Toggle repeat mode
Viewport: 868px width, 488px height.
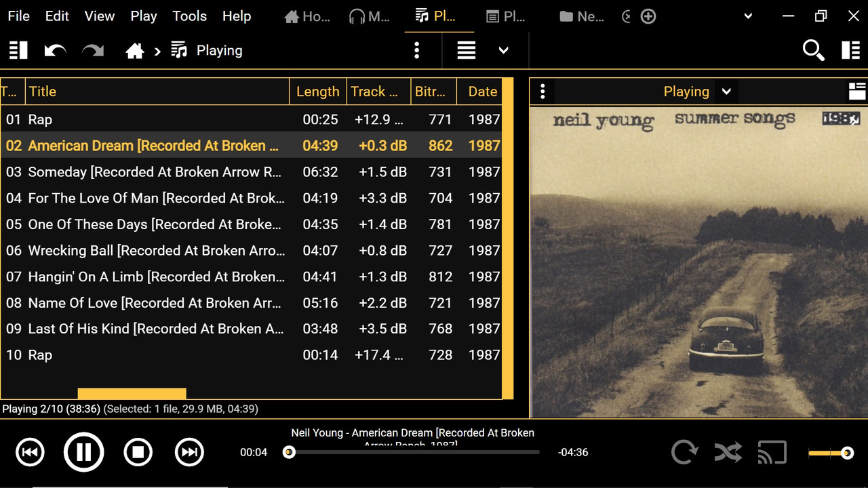tap(685, 452)
